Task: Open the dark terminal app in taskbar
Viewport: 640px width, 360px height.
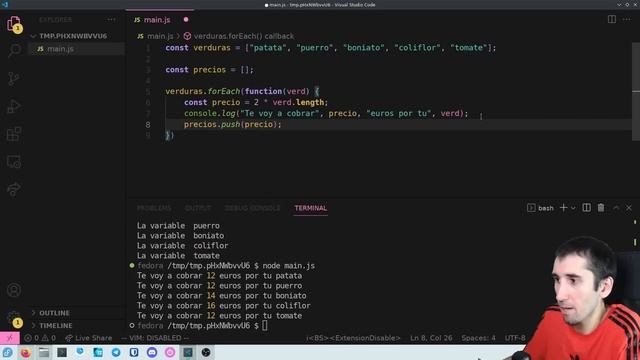Action: (x=62, y=352)
